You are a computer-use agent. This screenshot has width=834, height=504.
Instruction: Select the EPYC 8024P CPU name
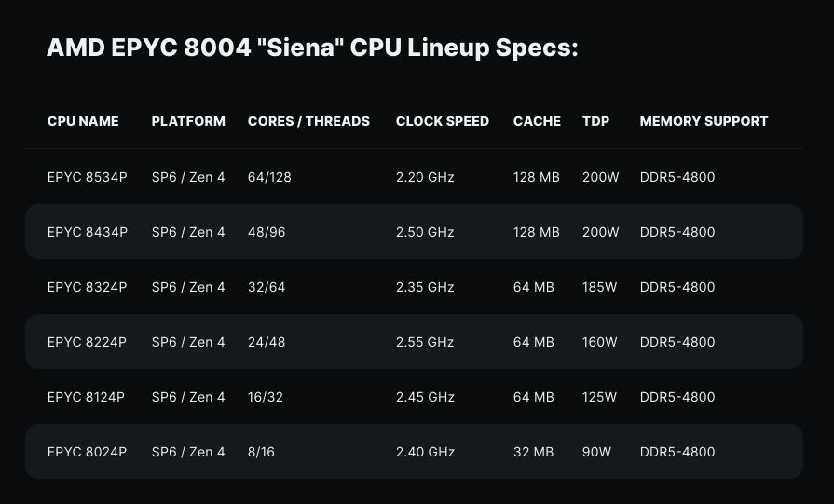pos(87,452)
